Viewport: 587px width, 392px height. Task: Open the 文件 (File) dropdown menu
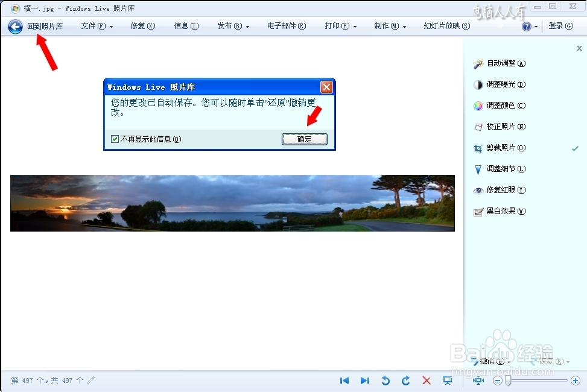tap(95, 26)
